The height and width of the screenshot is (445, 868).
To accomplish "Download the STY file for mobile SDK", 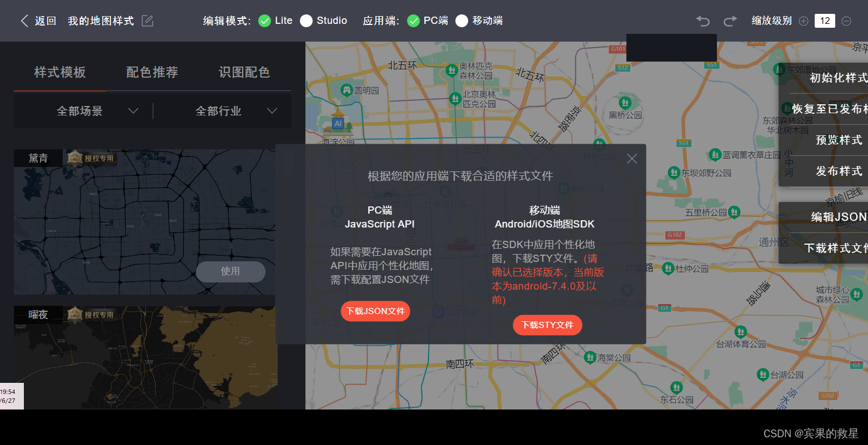I will coord(547,325).
